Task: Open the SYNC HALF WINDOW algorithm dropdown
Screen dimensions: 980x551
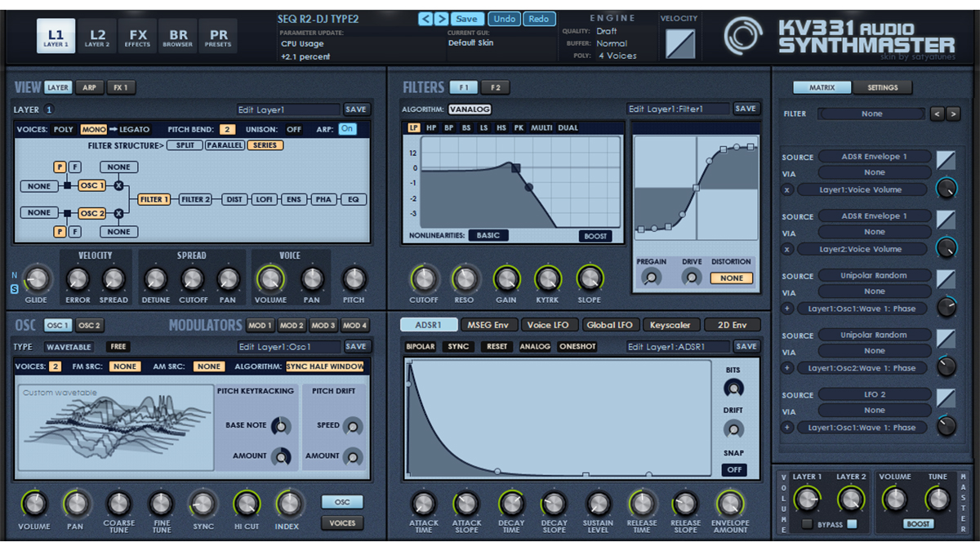Action: point(325,367)
